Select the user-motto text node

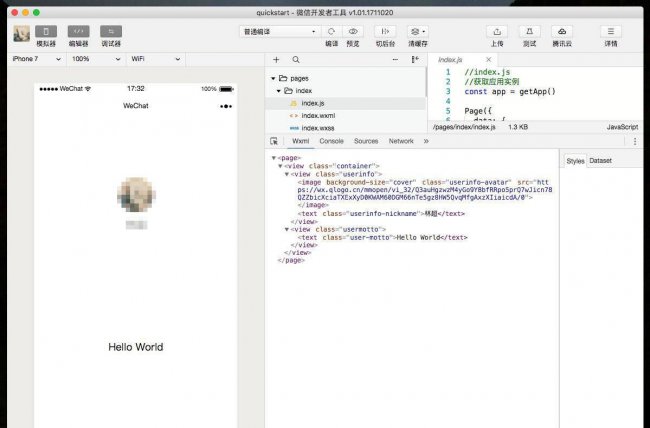click(x=382, y=238)
